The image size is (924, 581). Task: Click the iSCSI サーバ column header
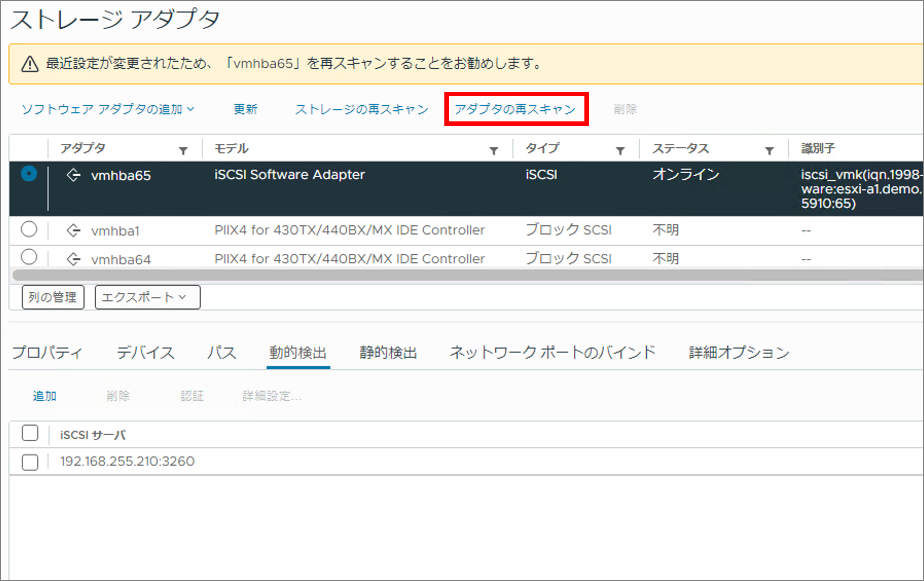coord(93,435)
